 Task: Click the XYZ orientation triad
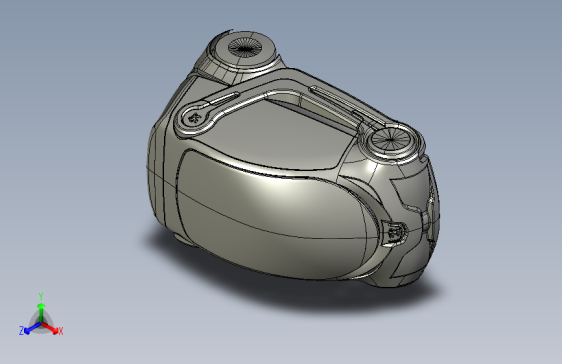coord(41,315)
